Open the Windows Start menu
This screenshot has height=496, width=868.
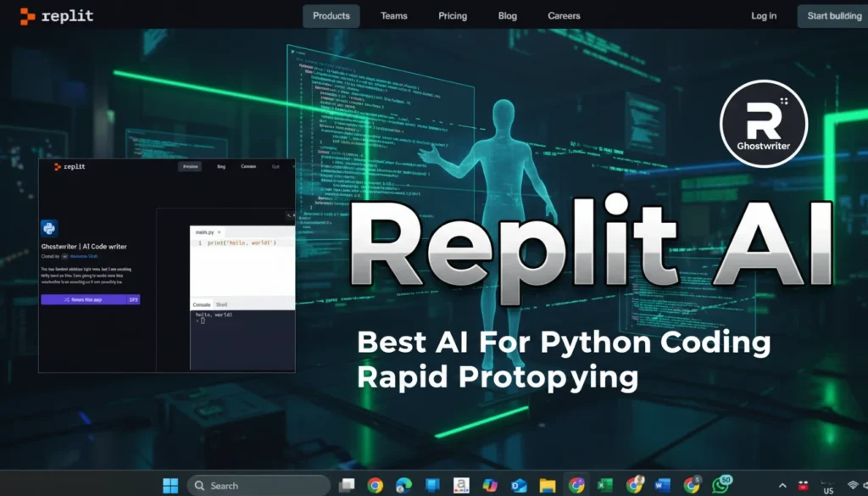pyautogui.click(x=170, y=485)
